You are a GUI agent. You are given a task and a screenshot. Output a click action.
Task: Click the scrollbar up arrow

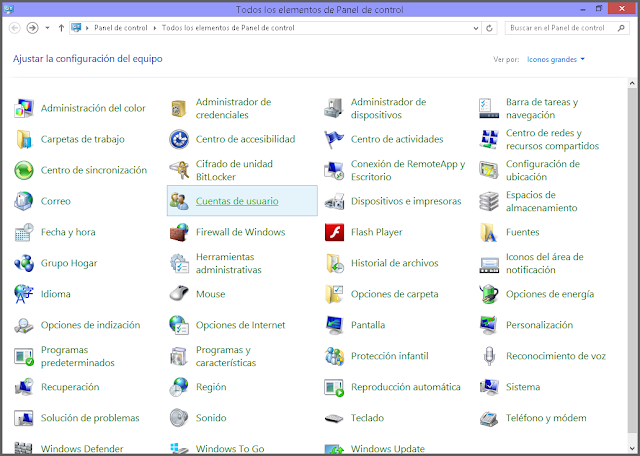point(632,83)
